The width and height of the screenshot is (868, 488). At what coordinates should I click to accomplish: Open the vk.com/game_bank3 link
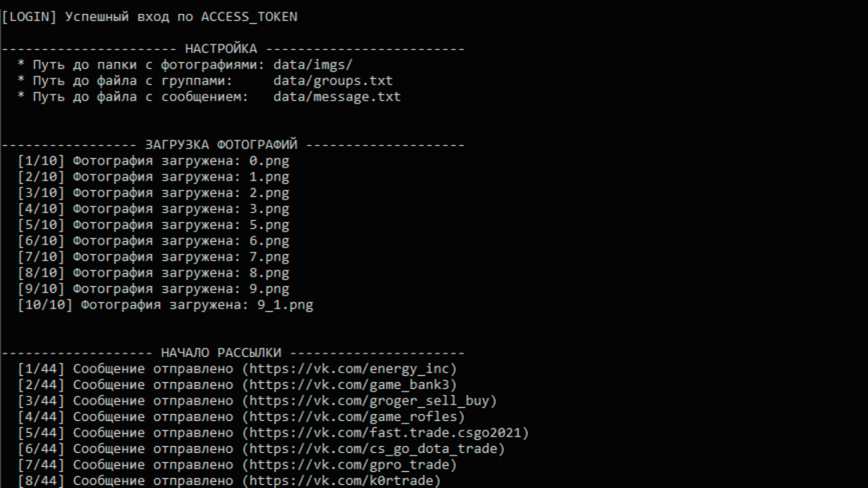[x=349, y=385]
